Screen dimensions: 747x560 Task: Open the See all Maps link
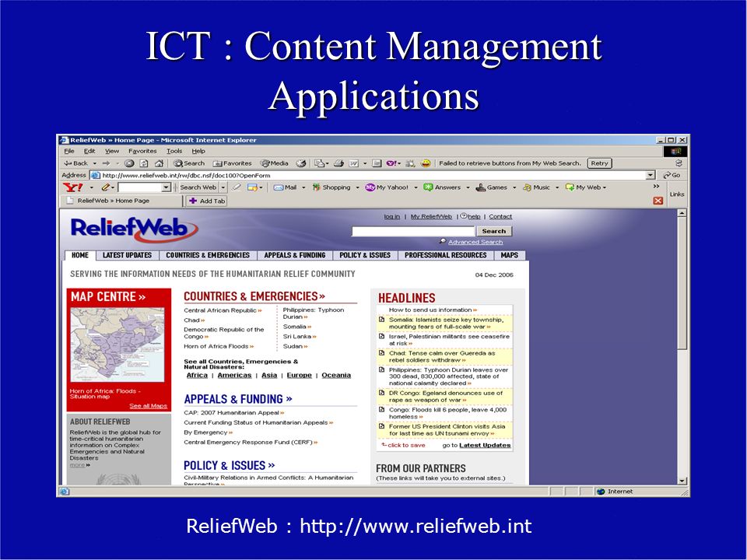(x=148, y=406)
